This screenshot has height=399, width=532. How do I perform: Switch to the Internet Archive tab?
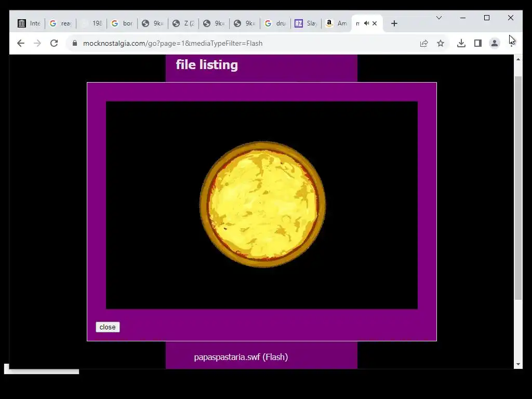[x=29, y=23]
